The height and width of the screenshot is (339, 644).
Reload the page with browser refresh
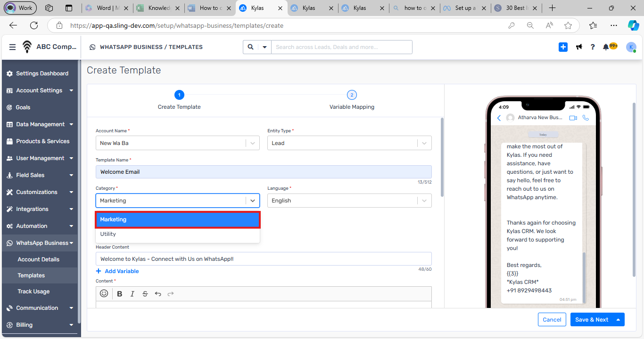coord(34,25)
